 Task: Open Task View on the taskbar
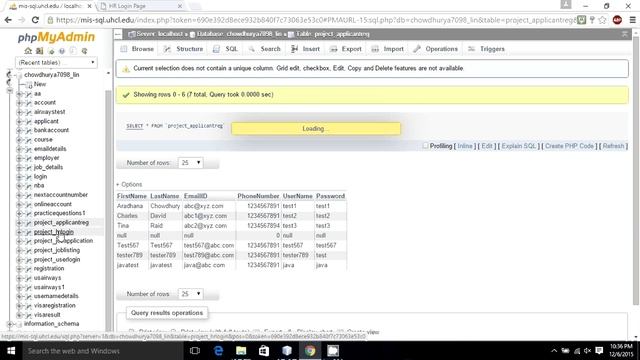pyautogui.click(x=195, y=351)
